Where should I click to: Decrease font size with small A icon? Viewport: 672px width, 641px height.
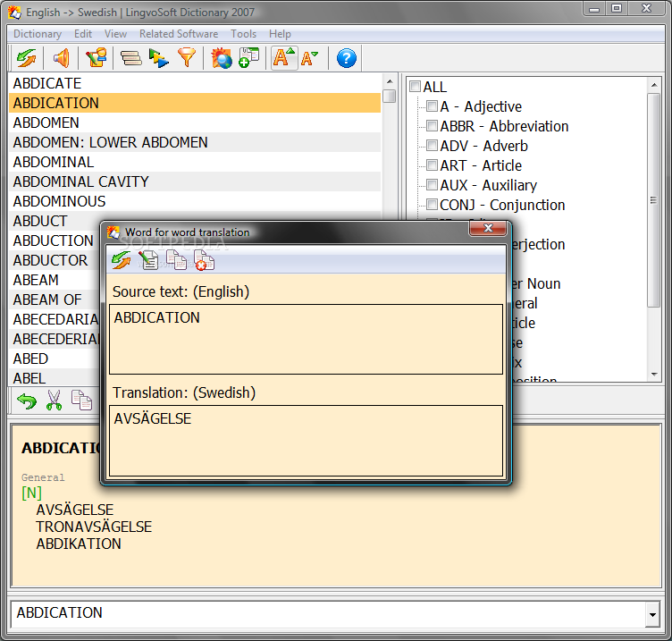309,59
